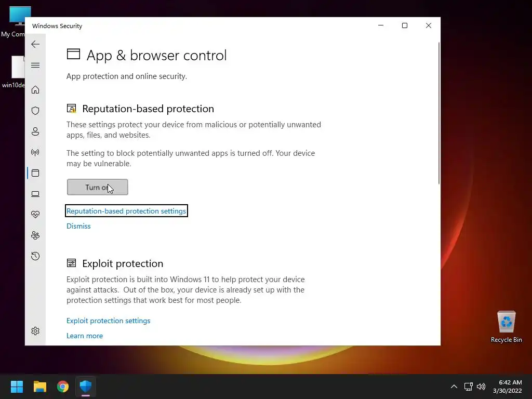Select App & browser control sidebar icon
The width and height of the screenshot is (532, 399).
click(x=35, y=173)
